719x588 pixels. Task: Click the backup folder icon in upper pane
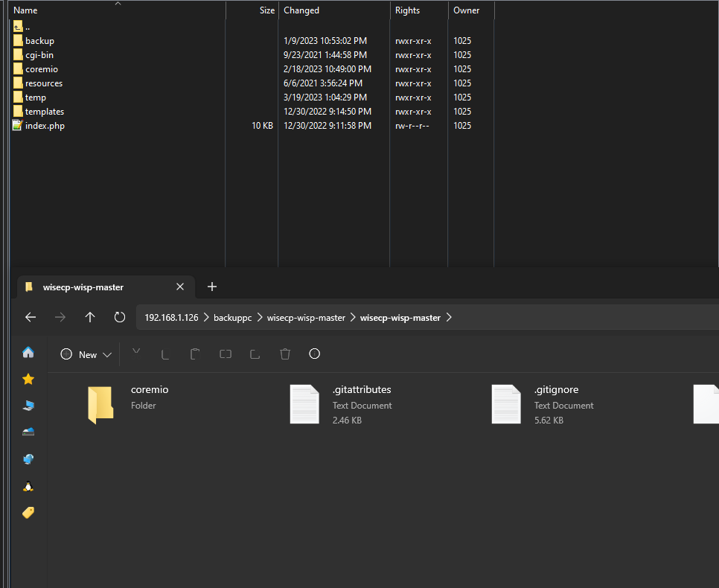coord(17,40)
